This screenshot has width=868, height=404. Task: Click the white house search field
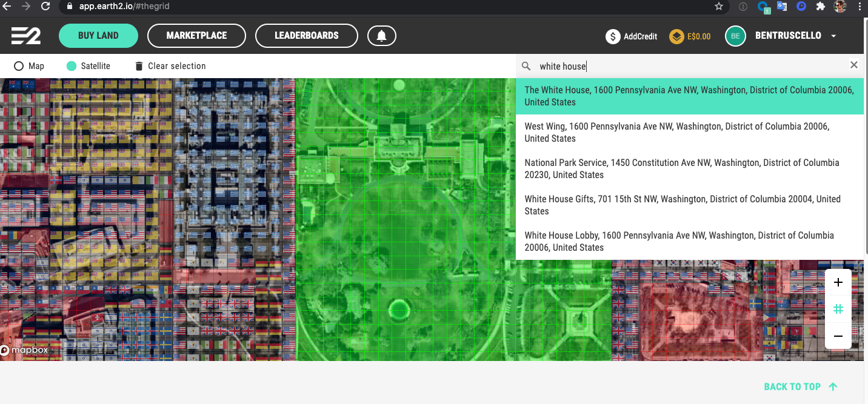click(x=690, y=66)
